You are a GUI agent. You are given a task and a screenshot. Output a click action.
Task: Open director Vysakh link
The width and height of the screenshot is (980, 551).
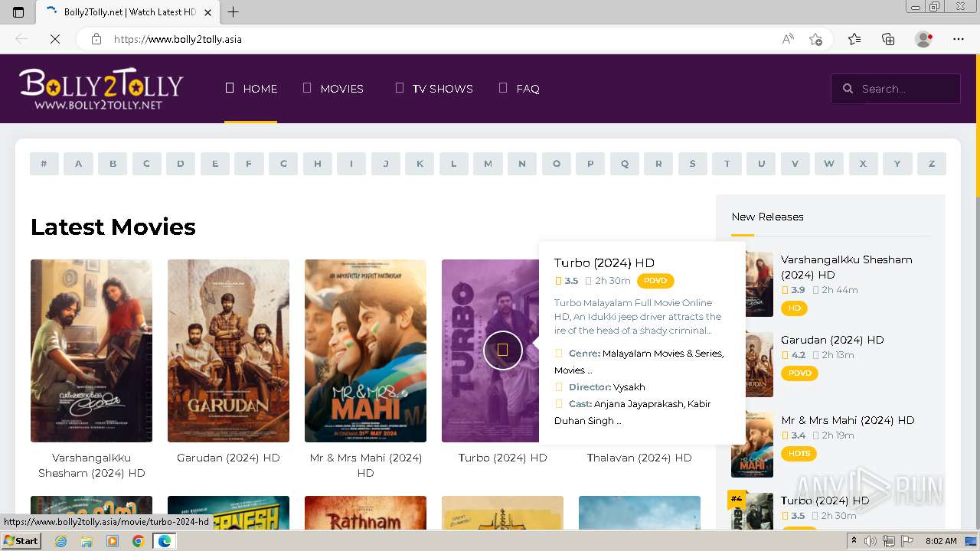coord(629,387)
